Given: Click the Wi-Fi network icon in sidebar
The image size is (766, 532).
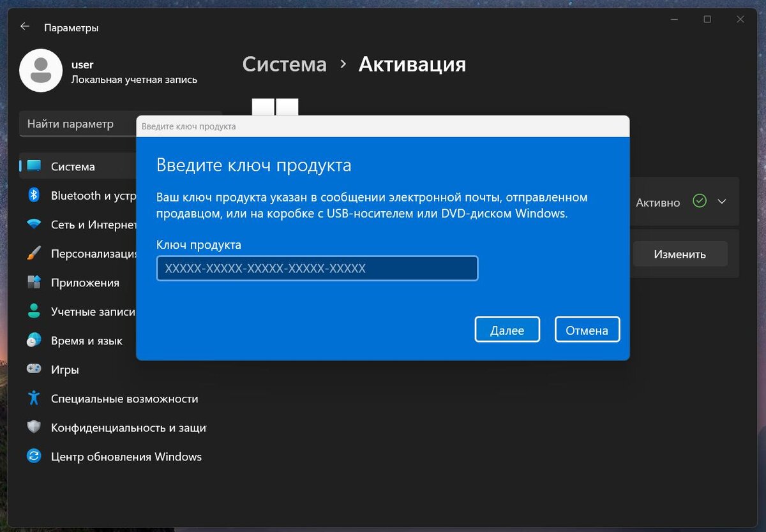Looking at the screenshot, I should coord(34,225).
